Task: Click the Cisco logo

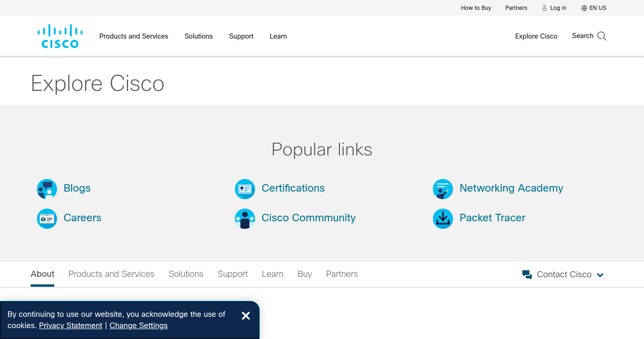Action: tap(60, 36)
